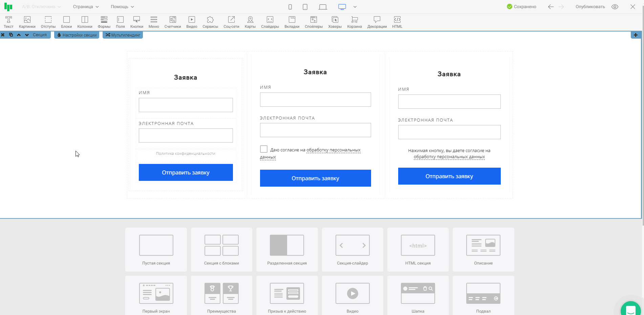The width and height of the screenshot is (644, 315).
Task: Duplicate the section using copy icon
Action: click(11, 35)
